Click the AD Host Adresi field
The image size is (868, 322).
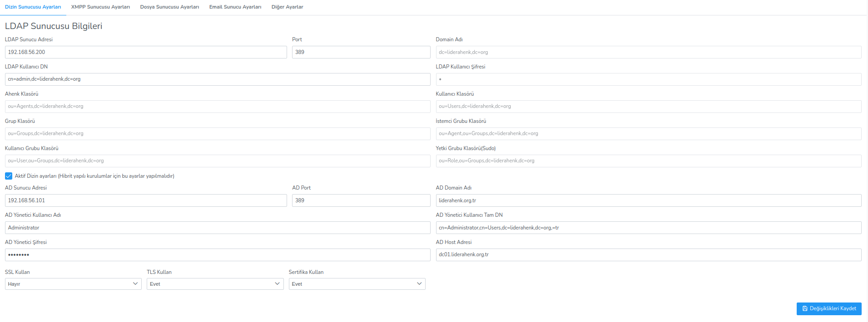648,255
